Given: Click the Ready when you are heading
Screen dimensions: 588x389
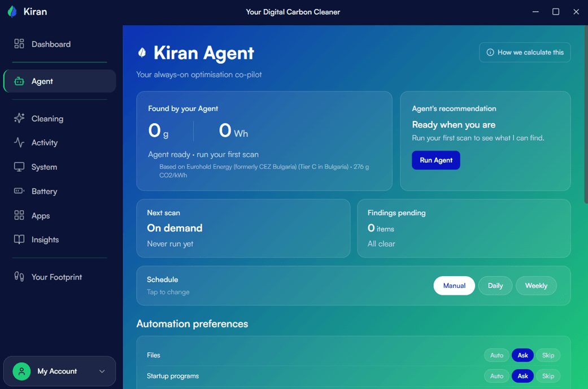Looking at the screenshot, I should (x=454, y=124).
